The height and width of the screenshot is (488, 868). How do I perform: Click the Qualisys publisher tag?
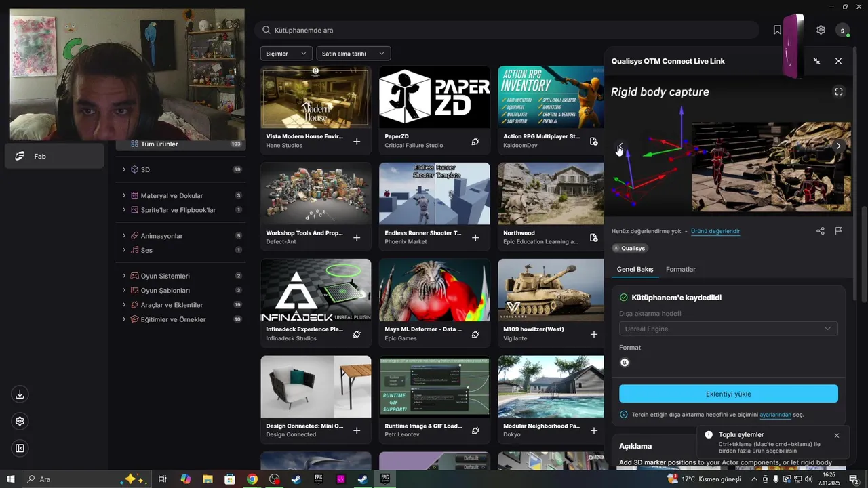(629, 248)
